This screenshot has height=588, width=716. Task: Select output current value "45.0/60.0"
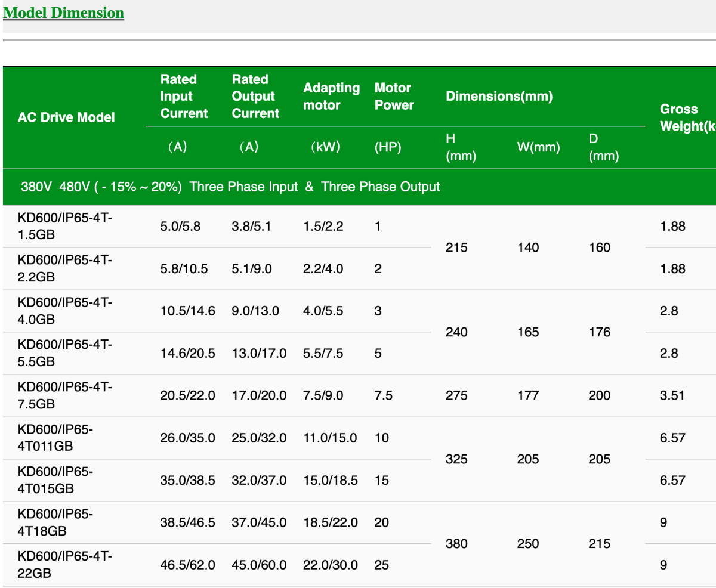(259, 565)
